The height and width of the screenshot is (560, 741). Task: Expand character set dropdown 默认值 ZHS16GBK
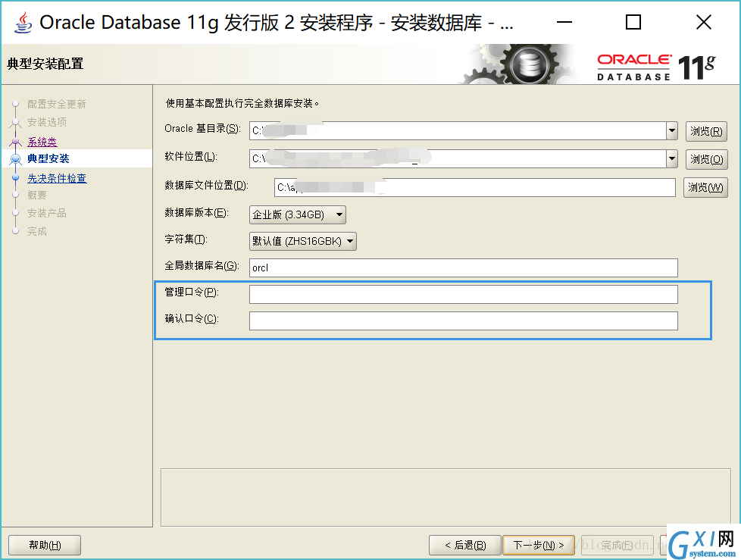pos(303,241)
